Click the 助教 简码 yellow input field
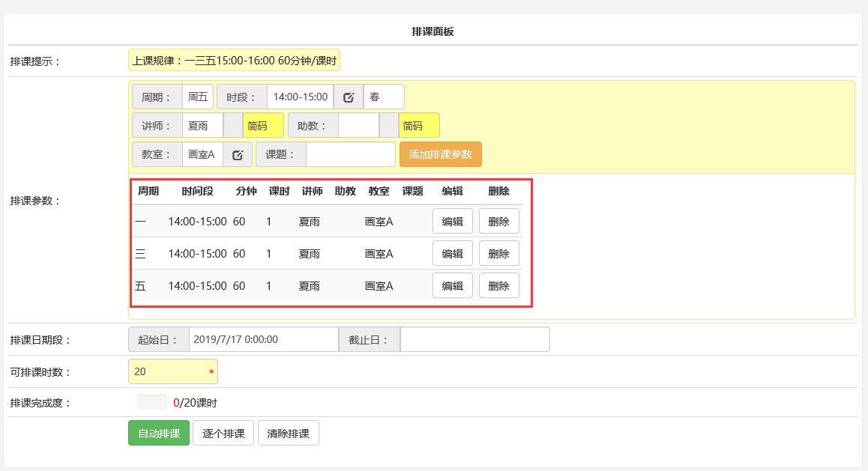868x471 pixels. pos(419,125)
